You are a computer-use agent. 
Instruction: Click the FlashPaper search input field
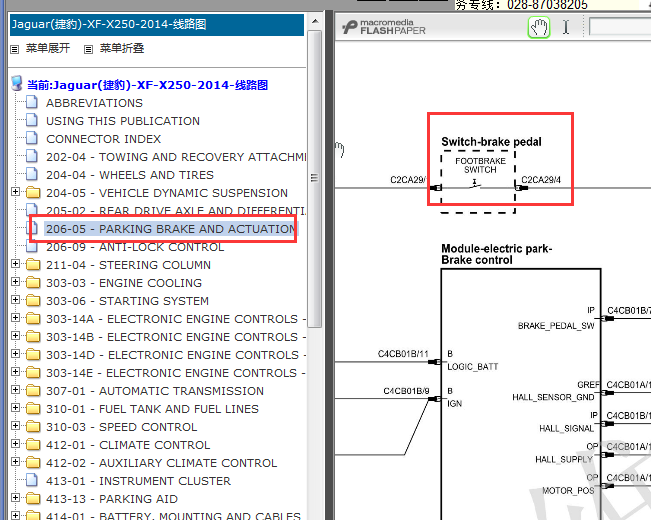pos(620,27)
